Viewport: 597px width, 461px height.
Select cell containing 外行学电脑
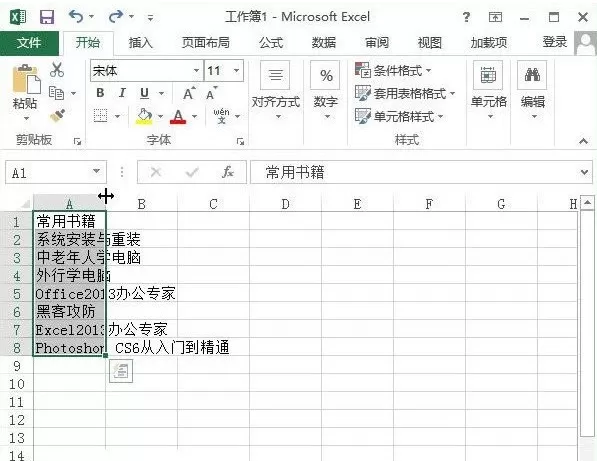pyautogui.click(x=69, y=275)
